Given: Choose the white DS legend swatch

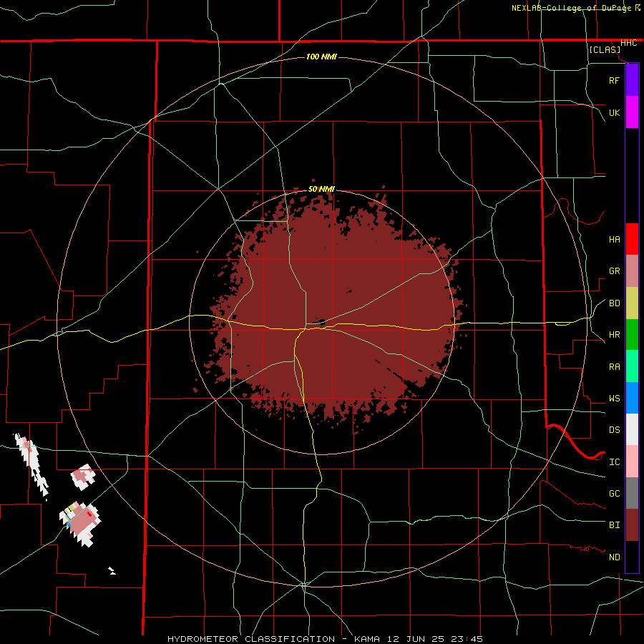Looking at the screenshot, I should (x=632, y=429).
